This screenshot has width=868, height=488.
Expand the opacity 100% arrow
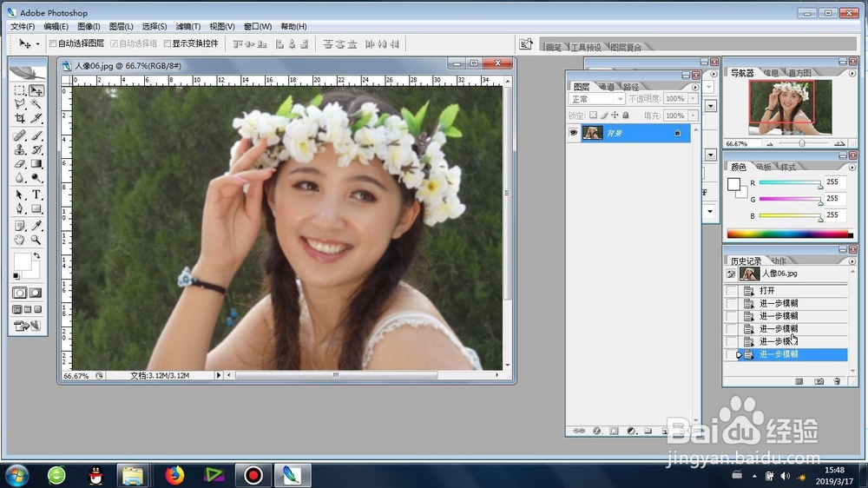coord(693,99)
